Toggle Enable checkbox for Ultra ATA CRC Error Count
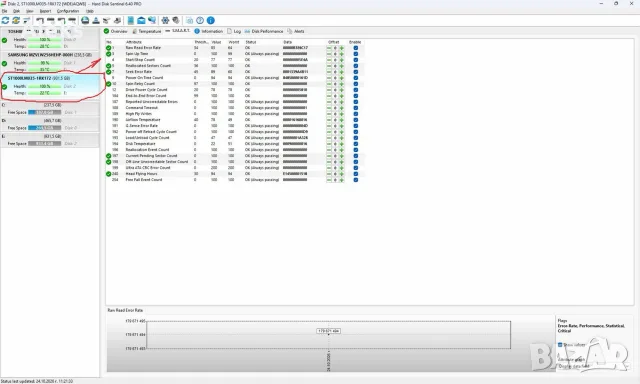The width and height of the screenshot is (640, 384). tap(356, 168)
